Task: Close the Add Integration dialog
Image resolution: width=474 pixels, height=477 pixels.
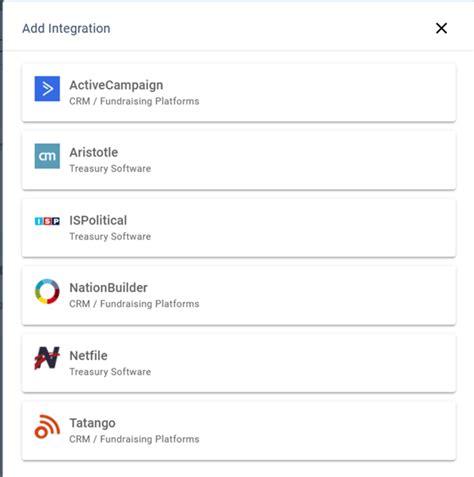Action: point(441,28)
